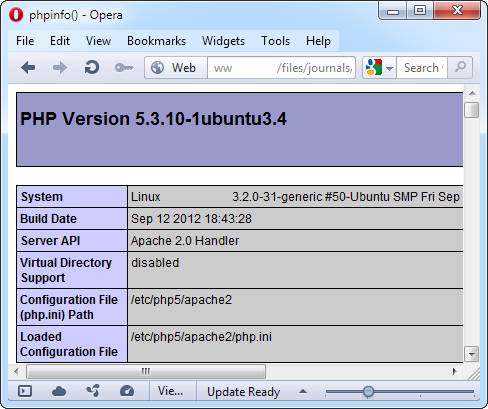Click the Build Date label
This screenshot has height=409, width=488.
[x=49, y=219]
